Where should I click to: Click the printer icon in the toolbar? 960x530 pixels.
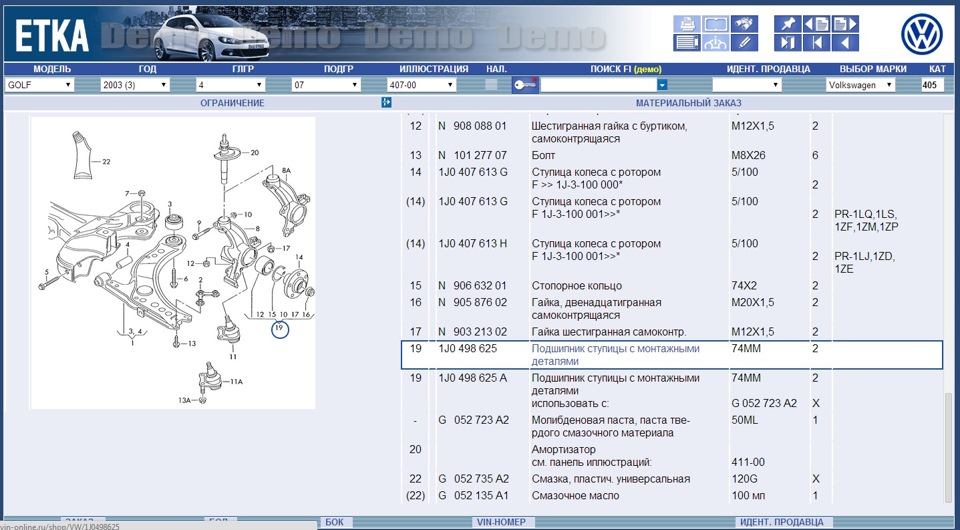pos(687,24)
